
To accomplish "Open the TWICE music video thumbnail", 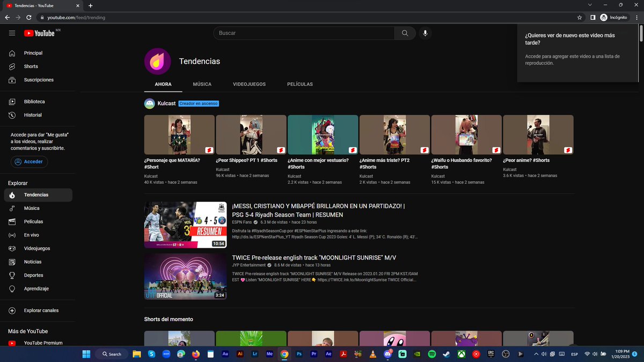I will tap(185, 276).
